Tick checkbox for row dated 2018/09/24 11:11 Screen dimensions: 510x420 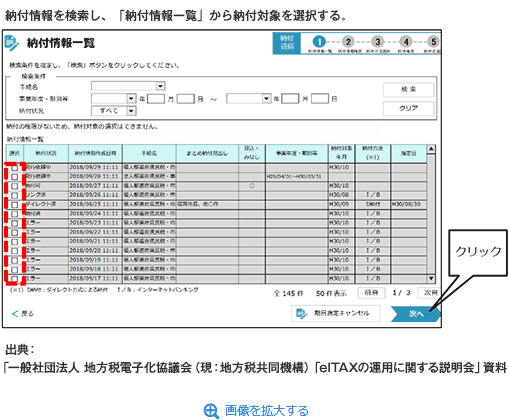[x=14, y=214]
